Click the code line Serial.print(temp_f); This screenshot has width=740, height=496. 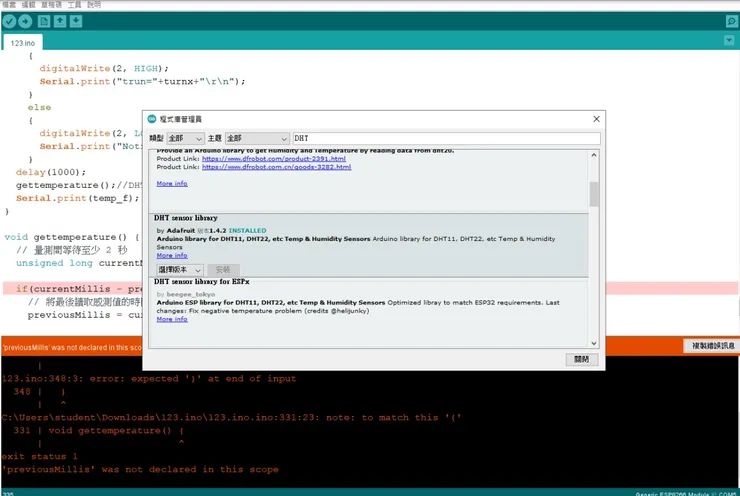click(x=78, y=198)
